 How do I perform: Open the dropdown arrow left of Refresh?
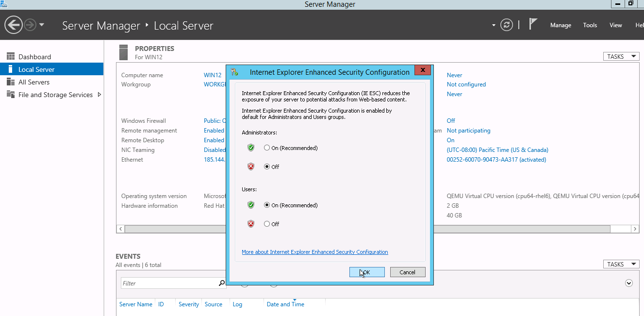point(494,25)
